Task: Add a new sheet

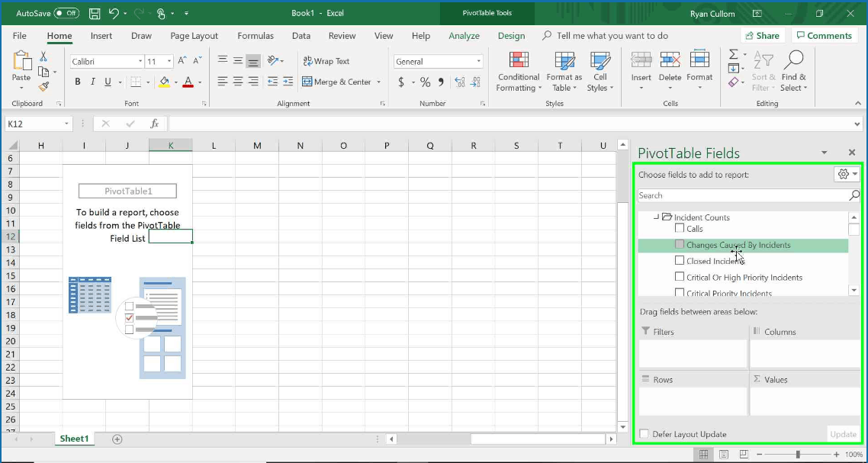Action: pos(117,439)
